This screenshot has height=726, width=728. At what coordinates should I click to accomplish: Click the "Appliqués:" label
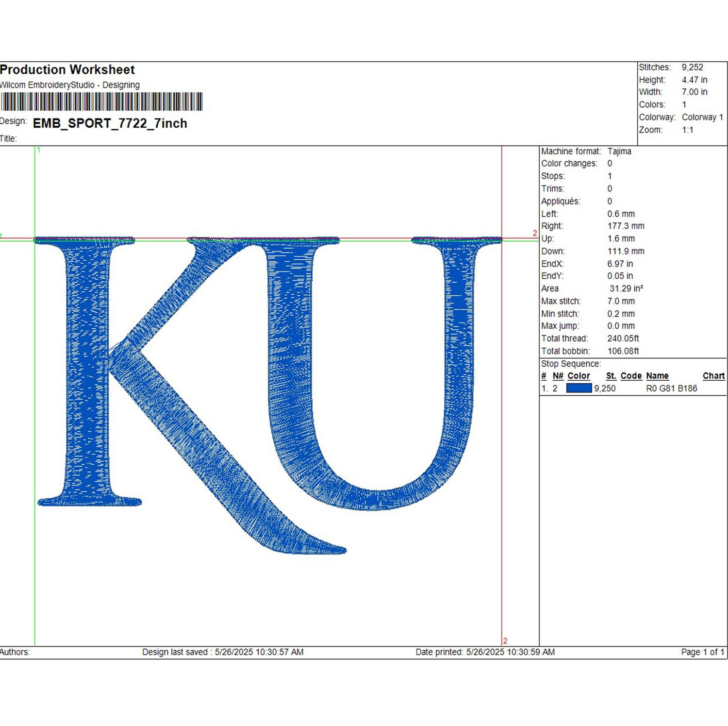[x=561, y=201]
